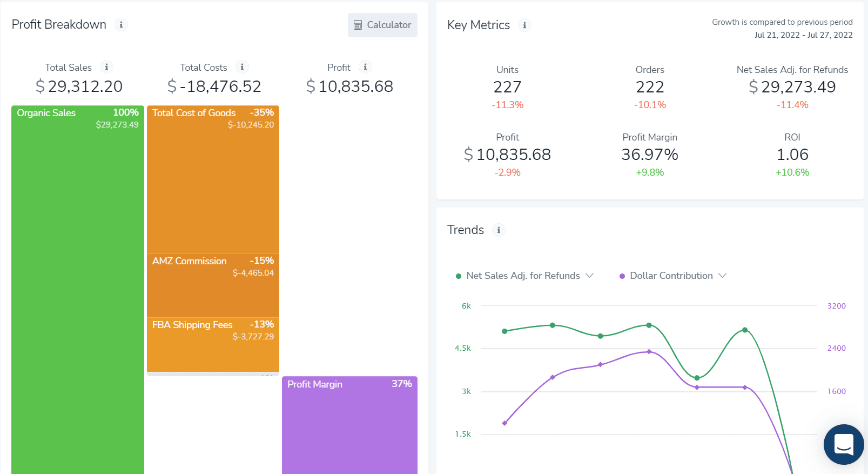Click info icon next to Total Costs
Viewport: 868px width, 474px height.
click(x=242, y=67)
